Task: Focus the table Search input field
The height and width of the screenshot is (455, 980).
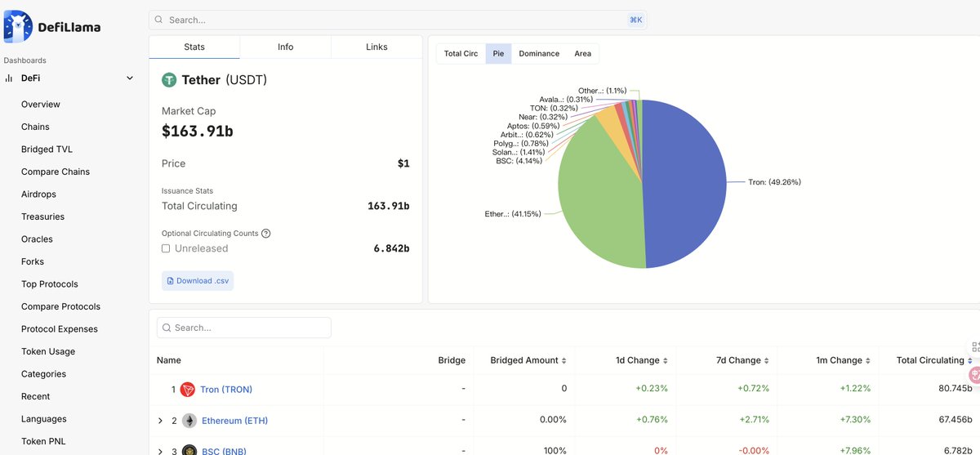Action: 244,328
